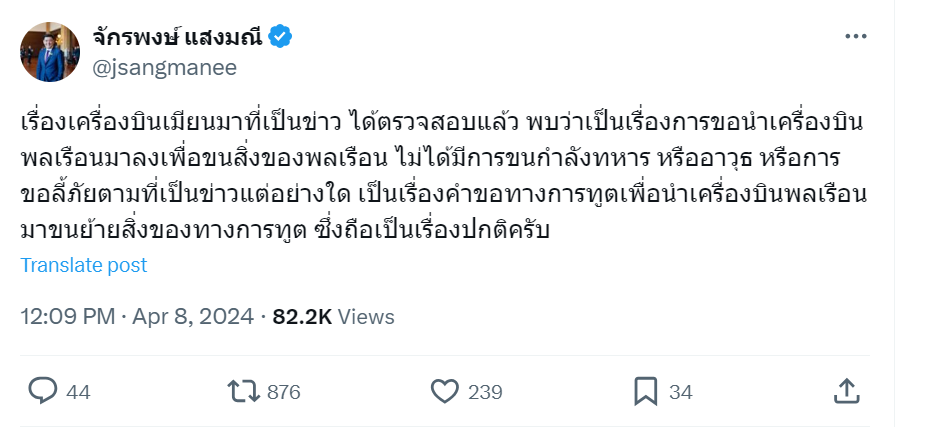The width and height of the screenshot is (931, 427).
Task: Open the จักรพงษ์ แสงมณี display name link
Action: 177,37
